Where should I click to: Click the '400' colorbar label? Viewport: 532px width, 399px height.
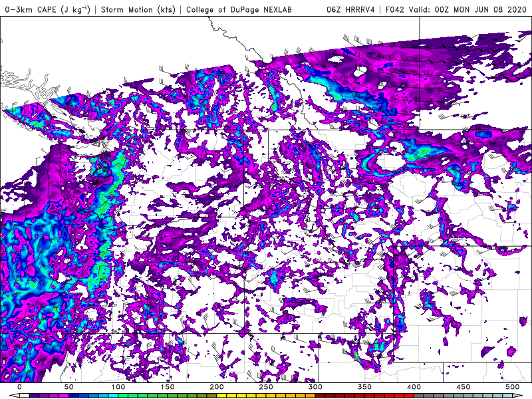(x=414, y=387)
